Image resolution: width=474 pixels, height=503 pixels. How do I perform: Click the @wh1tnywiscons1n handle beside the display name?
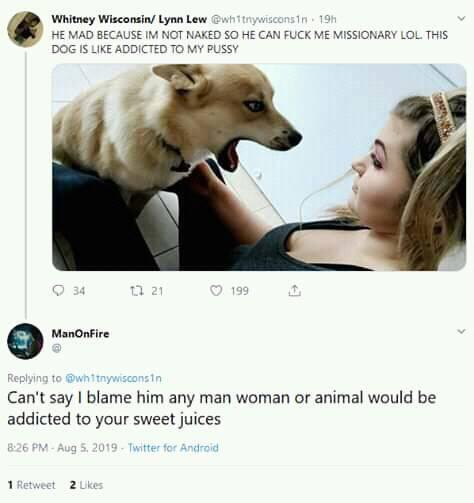(259, 20)
